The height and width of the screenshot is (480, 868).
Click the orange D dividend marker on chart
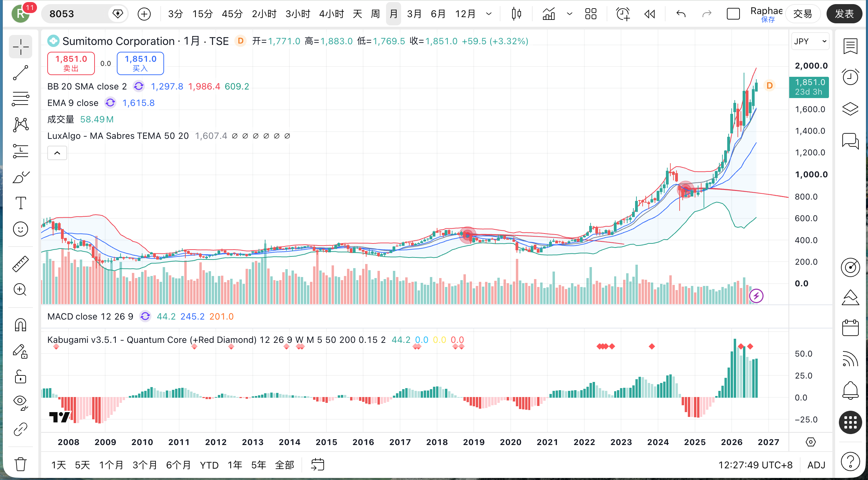tap(770, 85)
